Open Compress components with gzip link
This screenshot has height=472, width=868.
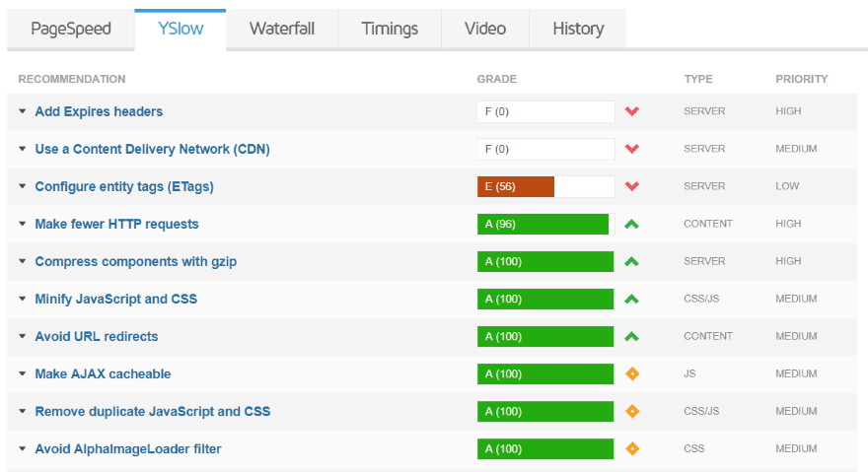tap(136, 262)
